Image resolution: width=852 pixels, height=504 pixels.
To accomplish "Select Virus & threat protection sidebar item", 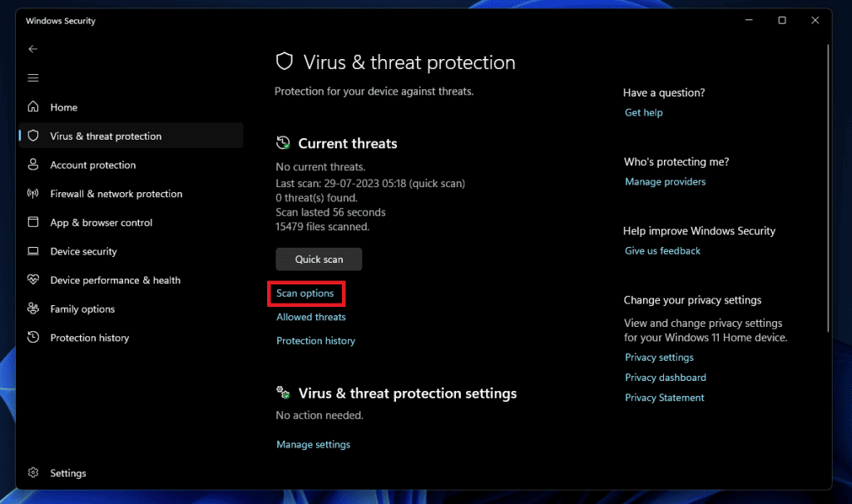I will click(x=106, y=136).
